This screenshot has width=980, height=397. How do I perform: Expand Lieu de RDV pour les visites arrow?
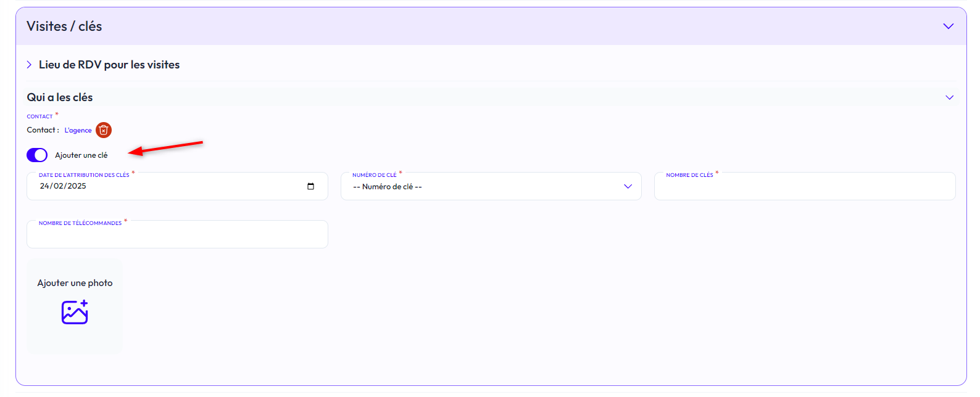coord(29,65)
